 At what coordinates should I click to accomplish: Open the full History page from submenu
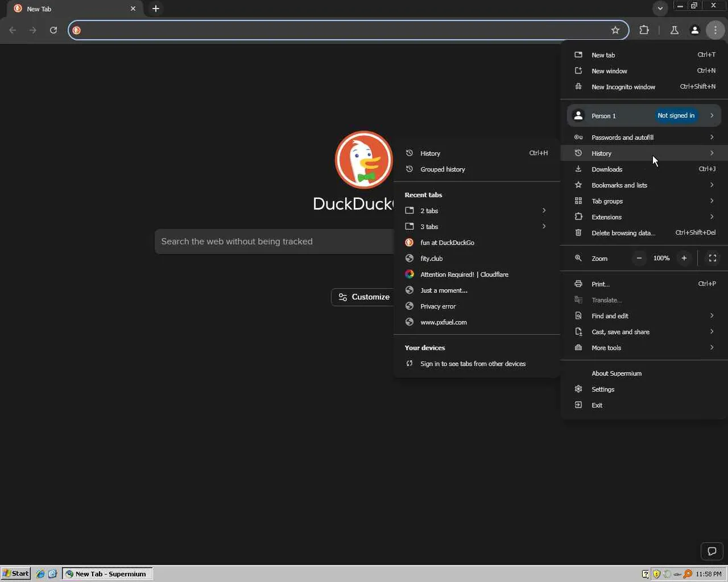[x=477, y=153]
